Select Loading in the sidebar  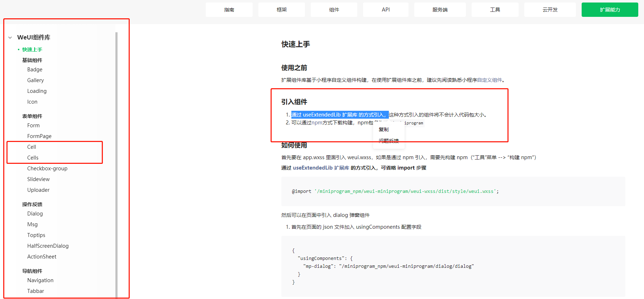pos(37,91)
